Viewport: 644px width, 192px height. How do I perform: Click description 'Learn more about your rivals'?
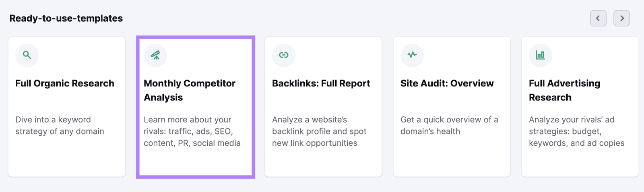192,131
